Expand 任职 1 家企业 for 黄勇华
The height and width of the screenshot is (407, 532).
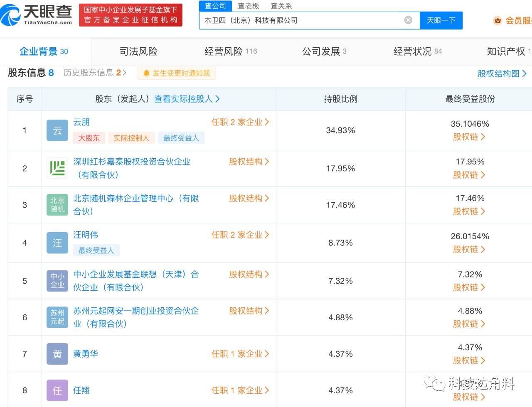(240, 354)
